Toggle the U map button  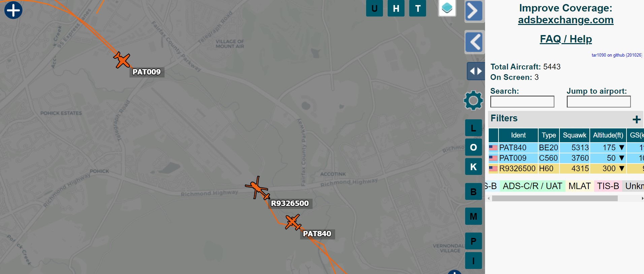(375, 8)
